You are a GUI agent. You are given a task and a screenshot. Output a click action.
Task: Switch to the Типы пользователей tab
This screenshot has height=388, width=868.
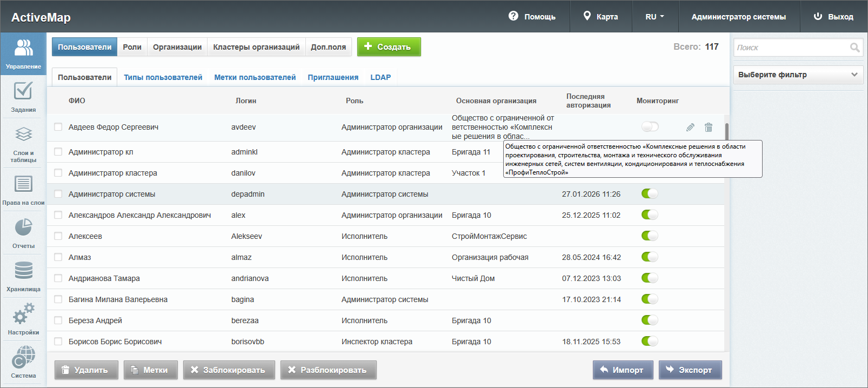tap(163, 77)
